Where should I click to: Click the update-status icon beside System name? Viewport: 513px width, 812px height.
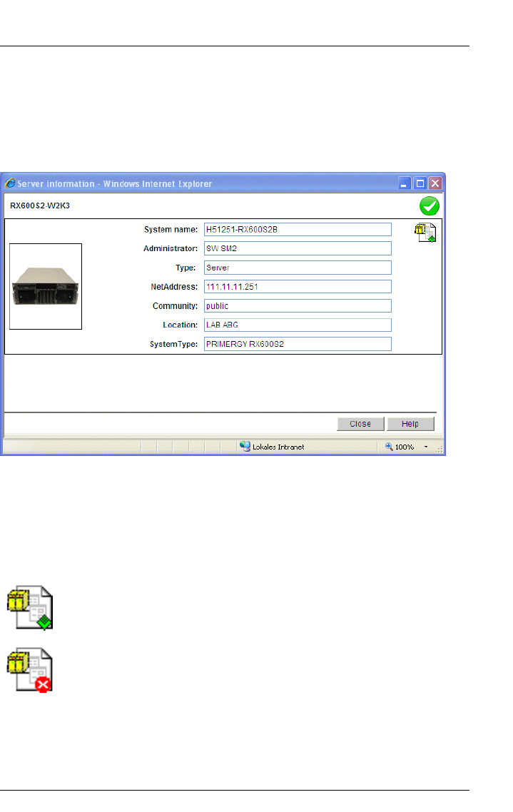425,233
